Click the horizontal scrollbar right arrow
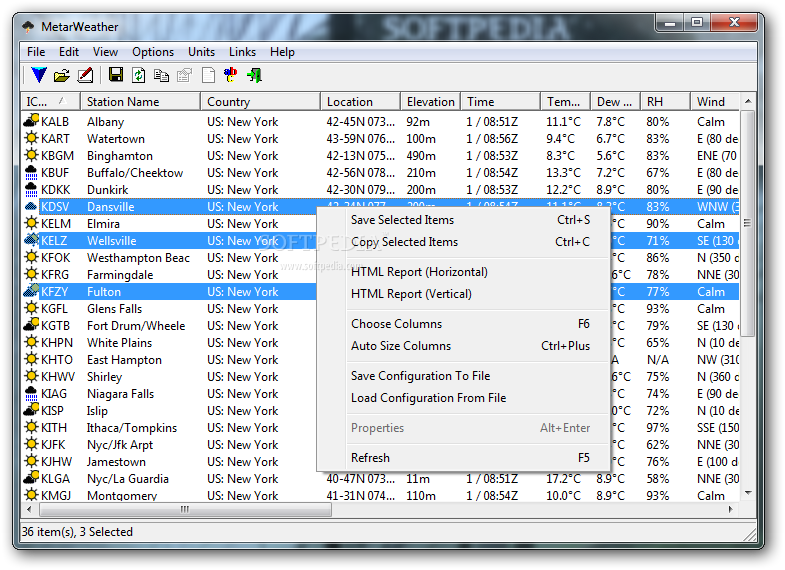The image size is (785, 570). [x=731, y=509]
